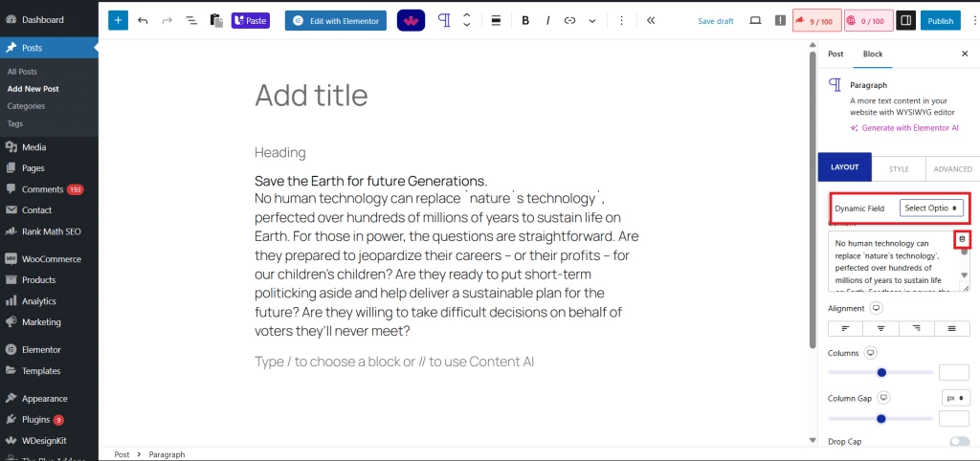980x461 pixels.
Task: Align paragraph text left
Action: (x=845, y=329)
